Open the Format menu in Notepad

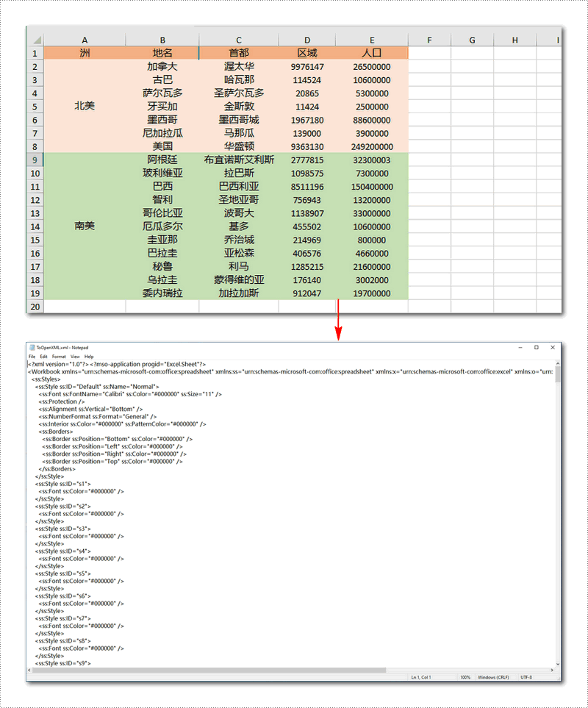point(59,357)
